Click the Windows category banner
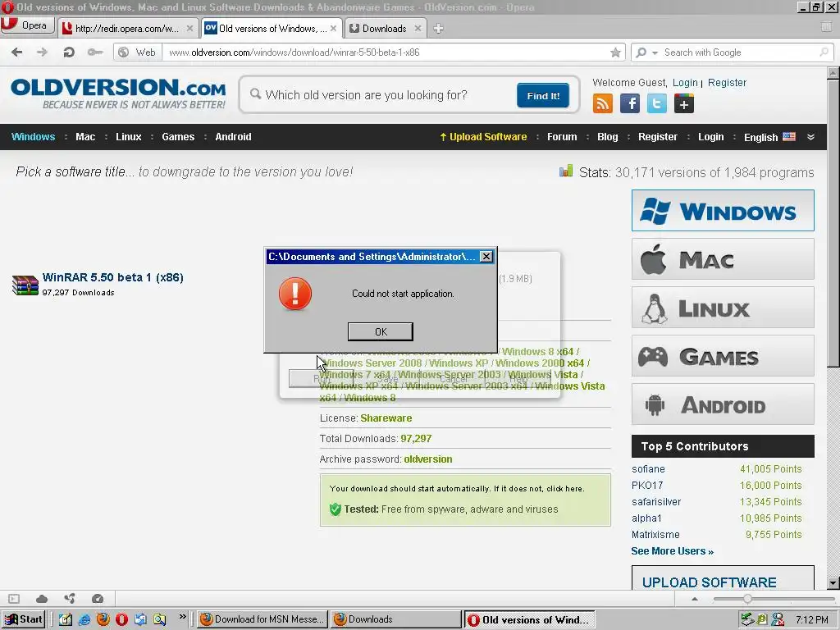The height and width of the screenshot is (630, 840). click(723, 211)
